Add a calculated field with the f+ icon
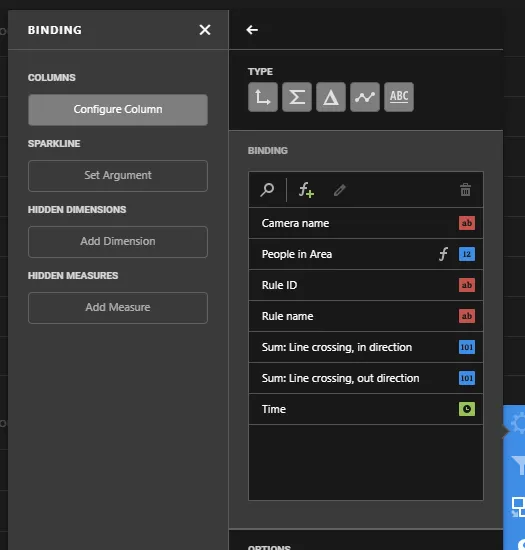The width and height of the screenshot is (525, 550). click(306, 190)
